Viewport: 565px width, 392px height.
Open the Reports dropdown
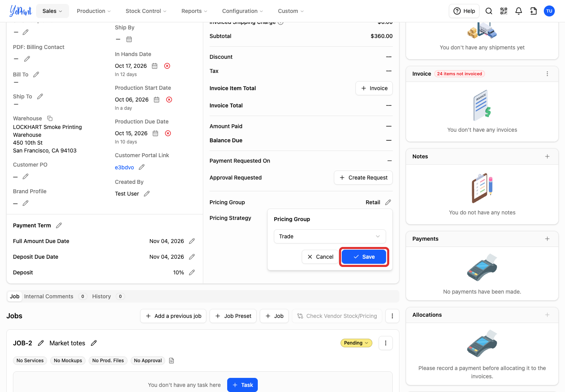click(194, 11)
